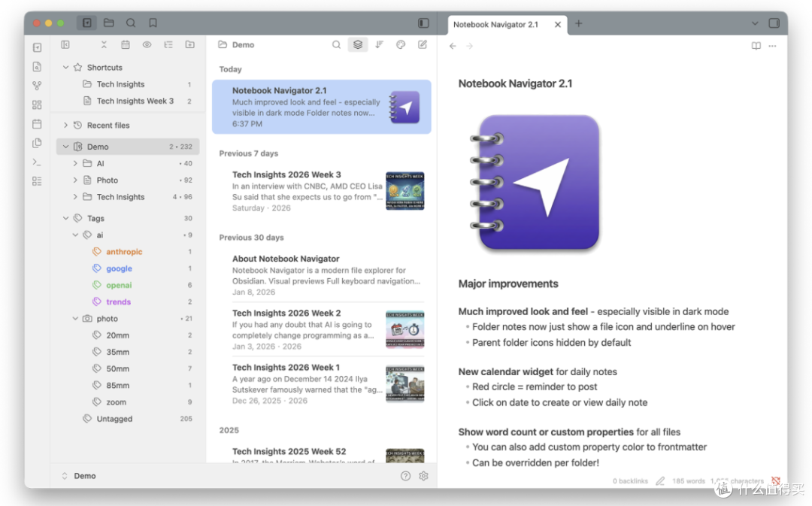Toggle reading view with the book icon
The width and height of the screenshot is (812, 506).
click(x=756, y=46)
